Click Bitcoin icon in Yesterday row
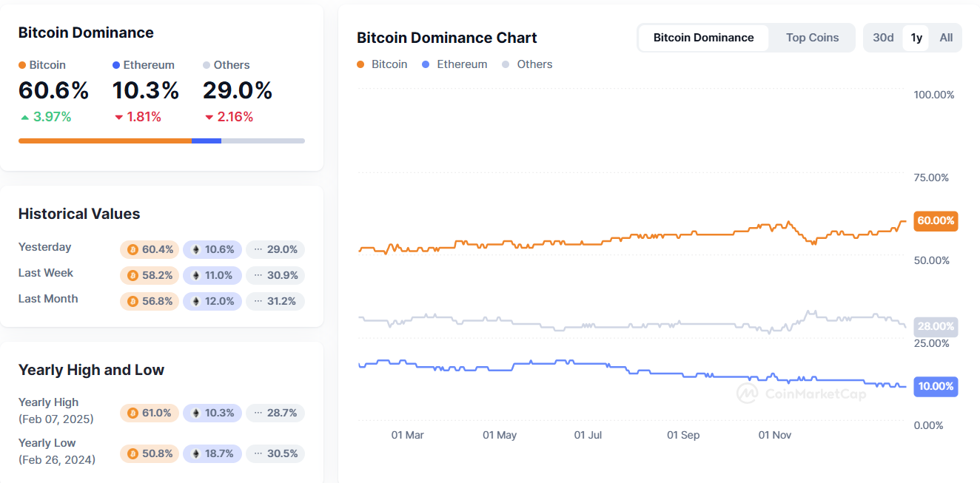The image size is (980, 483). [x=133, y=250]
